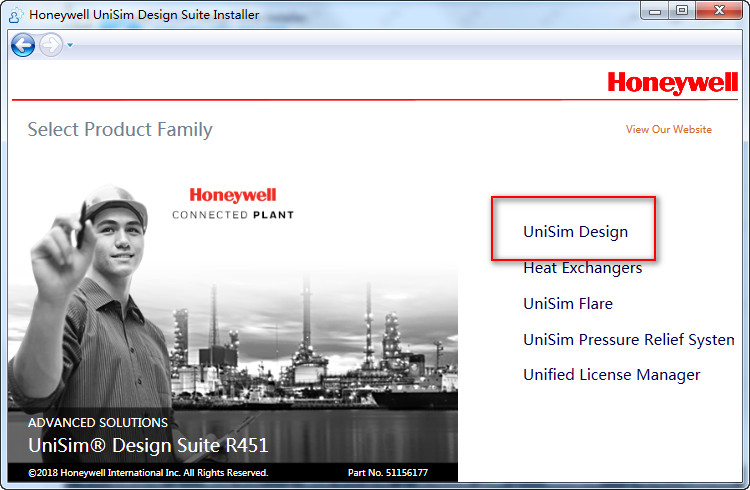Select UniSim Flare from the product list
Screen dimensions: 750x490
(x=567, y=304)
